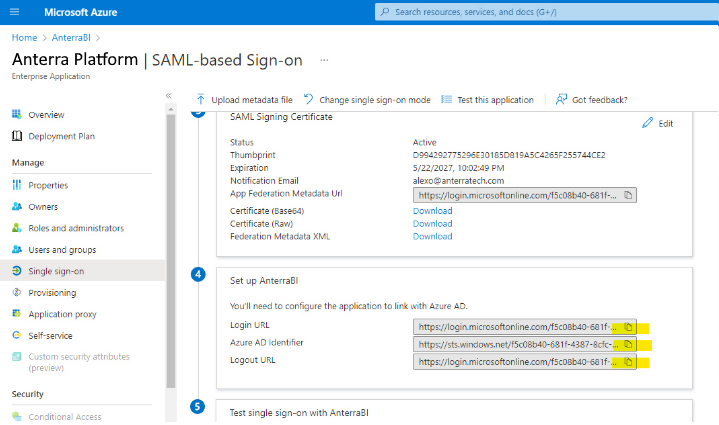
Task: Select notification email alexo@anterratech.com
Action: [458, 181]
